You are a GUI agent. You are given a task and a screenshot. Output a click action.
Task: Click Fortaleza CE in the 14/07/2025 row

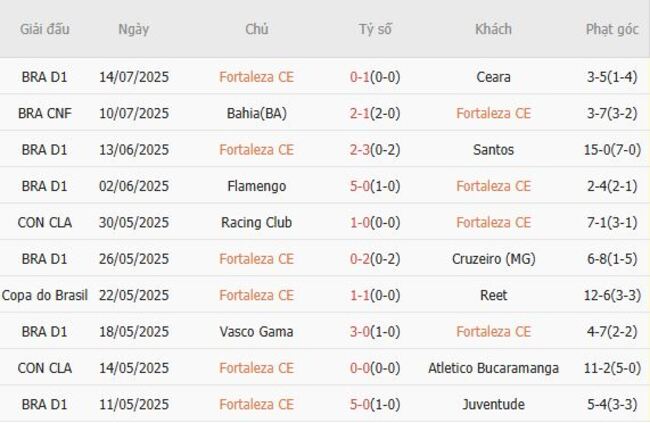click(257, 77)
